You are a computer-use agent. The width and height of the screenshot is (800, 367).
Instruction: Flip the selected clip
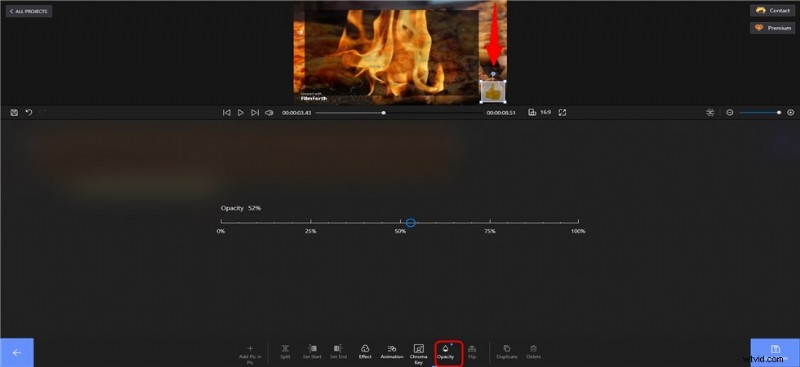coord(472,351)
